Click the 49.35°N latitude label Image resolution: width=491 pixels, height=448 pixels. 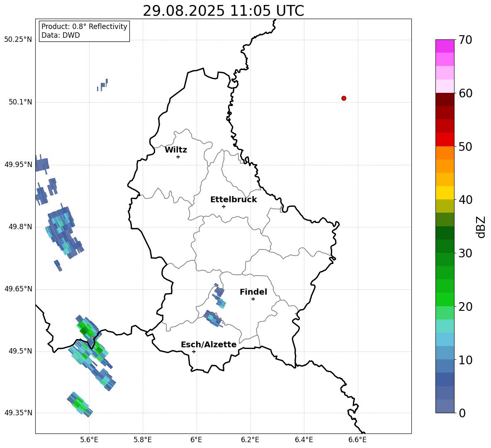click(x=18, y=413)
